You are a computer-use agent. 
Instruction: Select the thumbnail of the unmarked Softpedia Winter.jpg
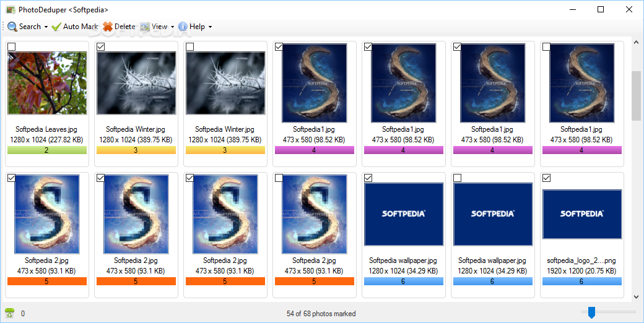(x=225, y=83)
